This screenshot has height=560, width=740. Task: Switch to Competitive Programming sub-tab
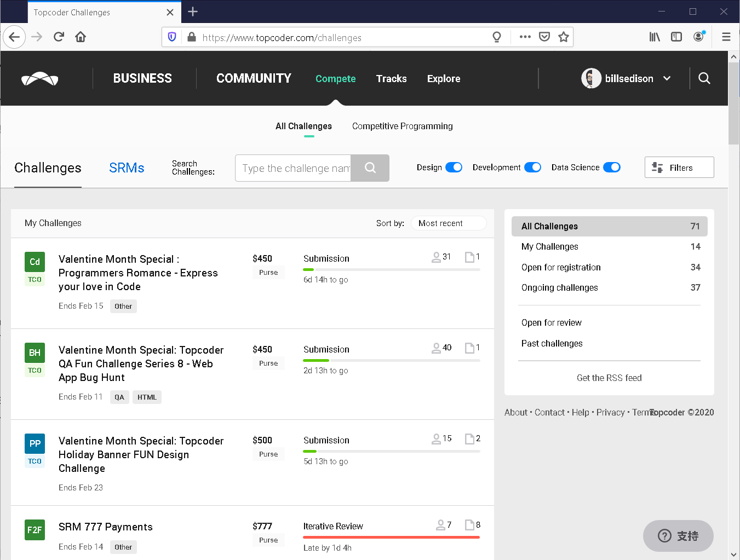403,126
